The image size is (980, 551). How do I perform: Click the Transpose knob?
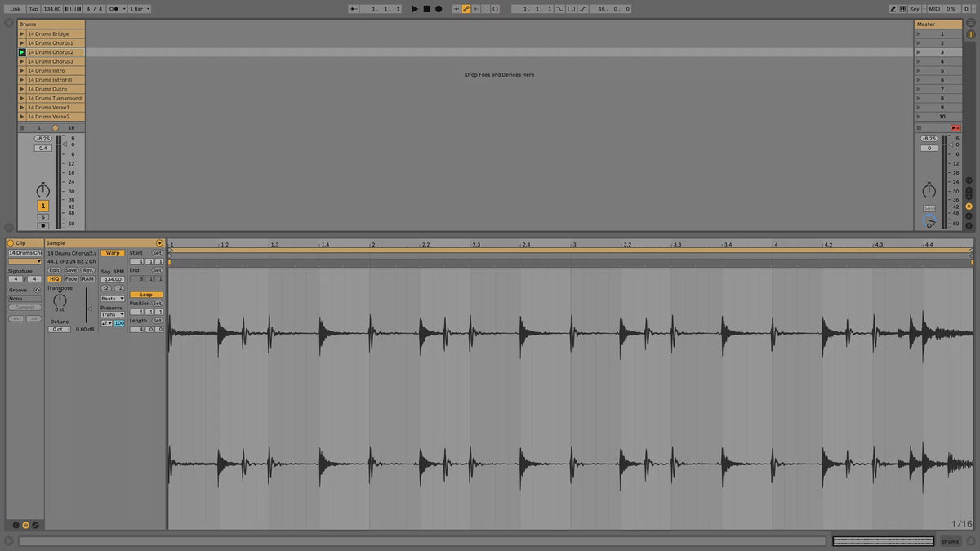pos(60,300)
